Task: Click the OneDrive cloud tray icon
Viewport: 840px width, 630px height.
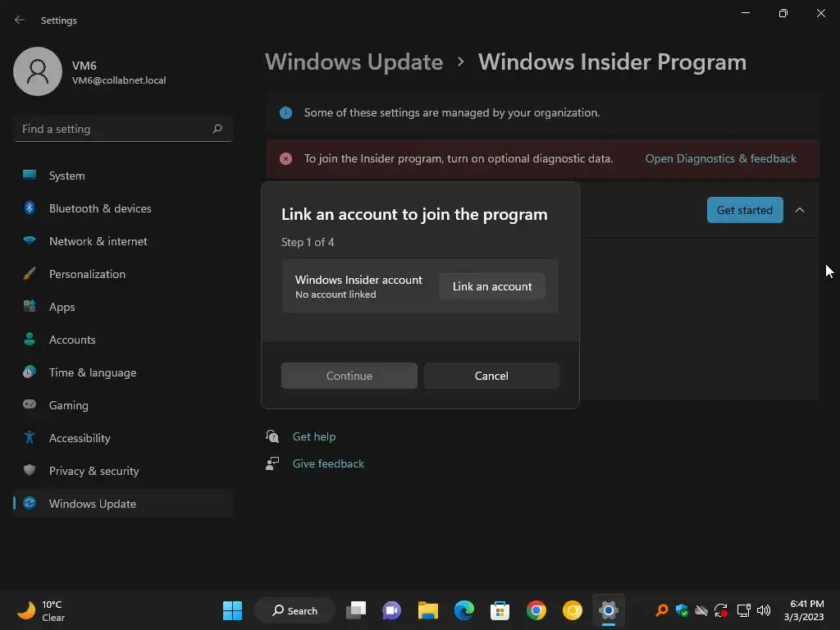Action: 701,610
